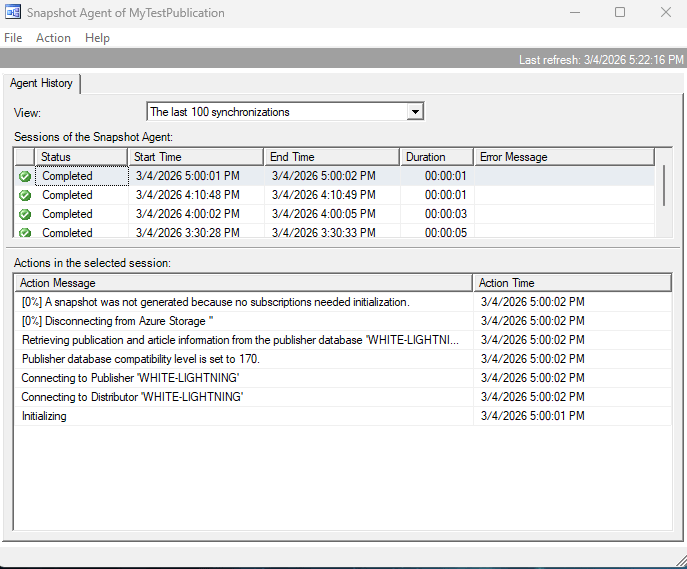Click the Action Time column header
The width and height of the screenshot is (687, 569).
(572, 283)
